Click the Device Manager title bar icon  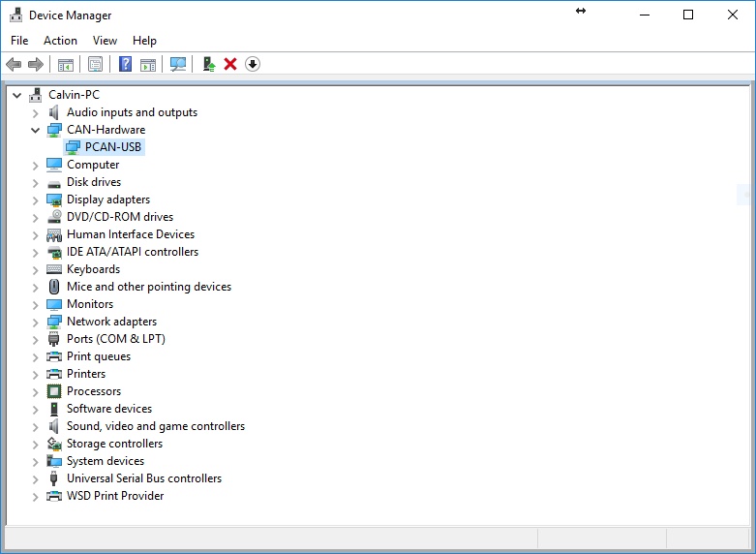15,15
